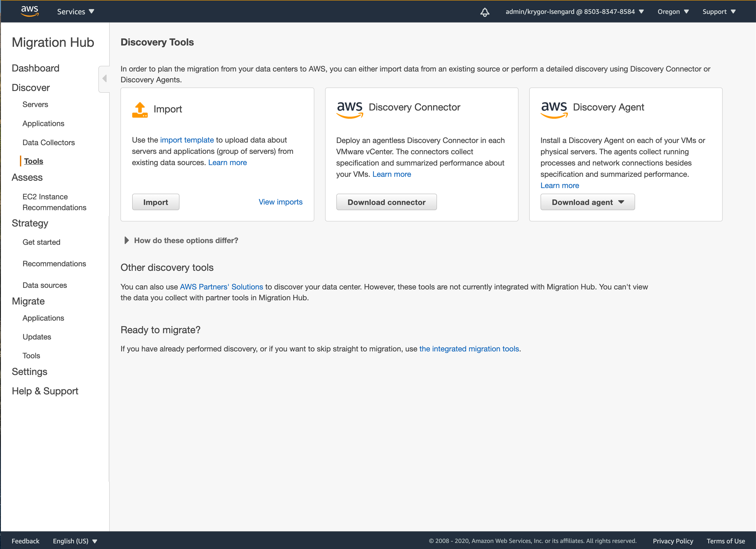
Task: Click the Import button
Action: pyautogui.click(x=156, y=202)
